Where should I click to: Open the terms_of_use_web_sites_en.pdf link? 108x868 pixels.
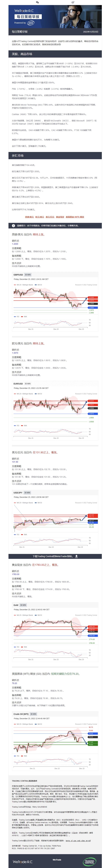(x=78, y=840)
